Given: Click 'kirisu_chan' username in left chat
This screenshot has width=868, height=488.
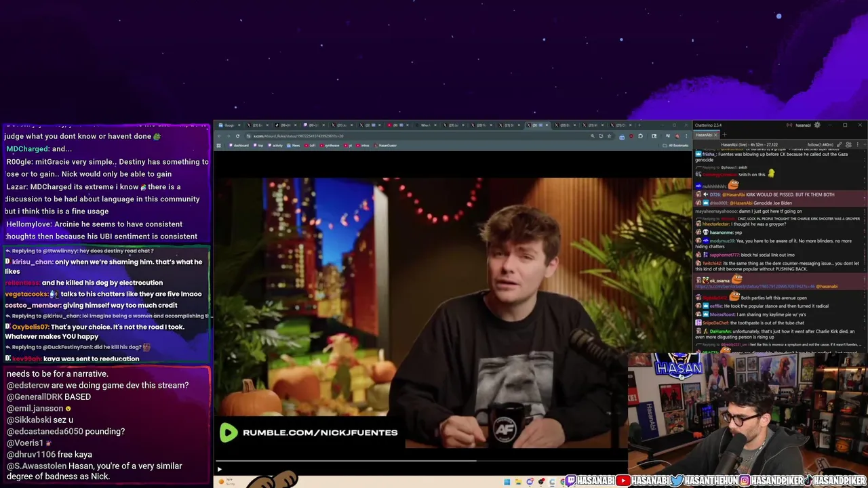Looking at the screenshot, I should 32,262.
